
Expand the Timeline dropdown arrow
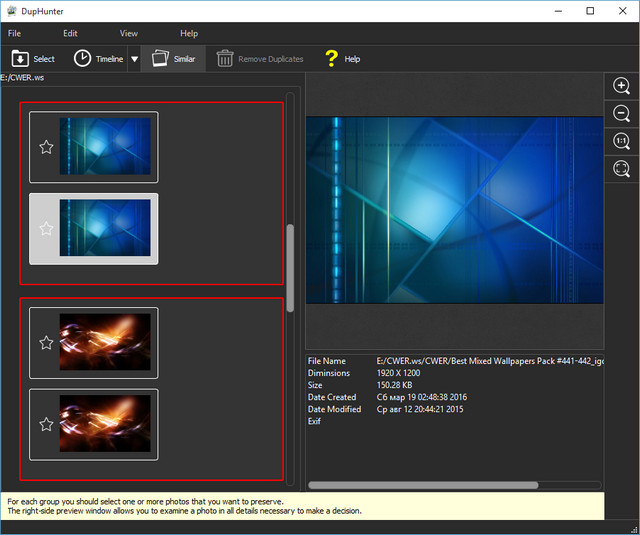coord(134,60)
